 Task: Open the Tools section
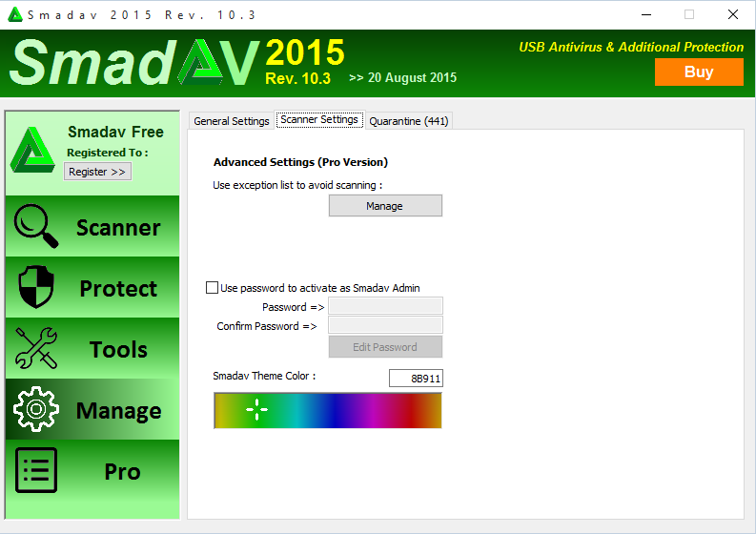(x=92, y=348)
